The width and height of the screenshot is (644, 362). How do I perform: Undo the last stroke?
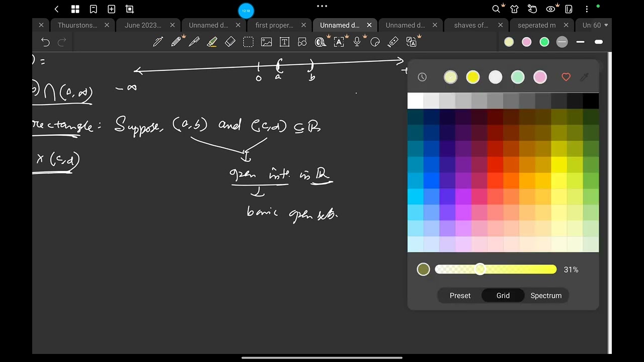[45, 42]
